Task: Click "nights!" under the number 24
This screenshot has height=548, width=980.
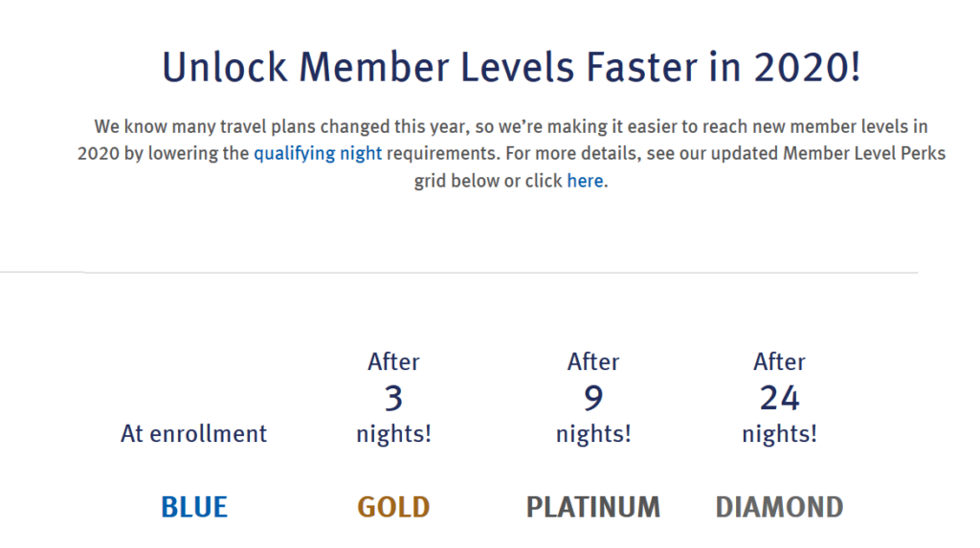Action: pyautogui.click(x=779, y=433)
